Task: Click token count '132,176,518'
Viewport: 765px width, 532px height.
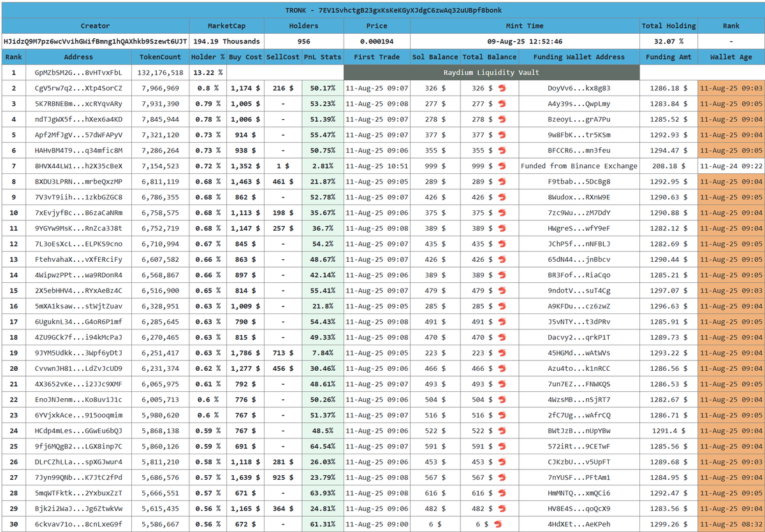Action: (x=161, y=73)
